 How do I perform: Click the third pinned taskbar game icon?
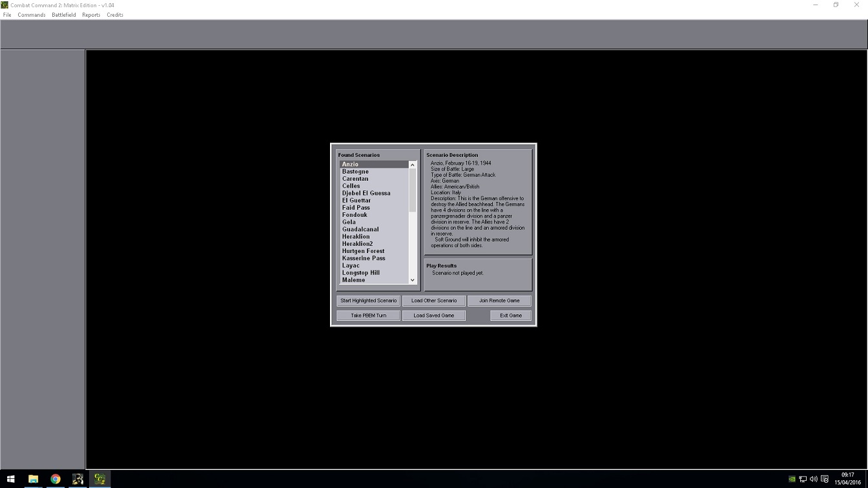pyautogui.click(x=77, y=479)
